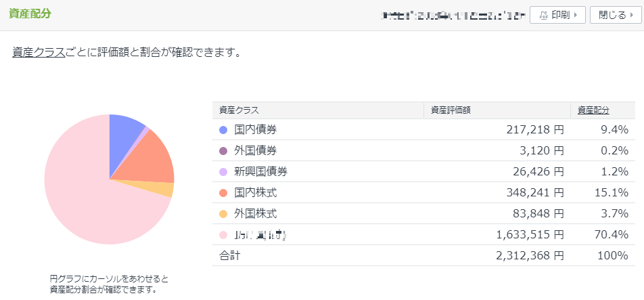Click the 印刷 print button
The image size is (644, 300).
pos(557,15)
